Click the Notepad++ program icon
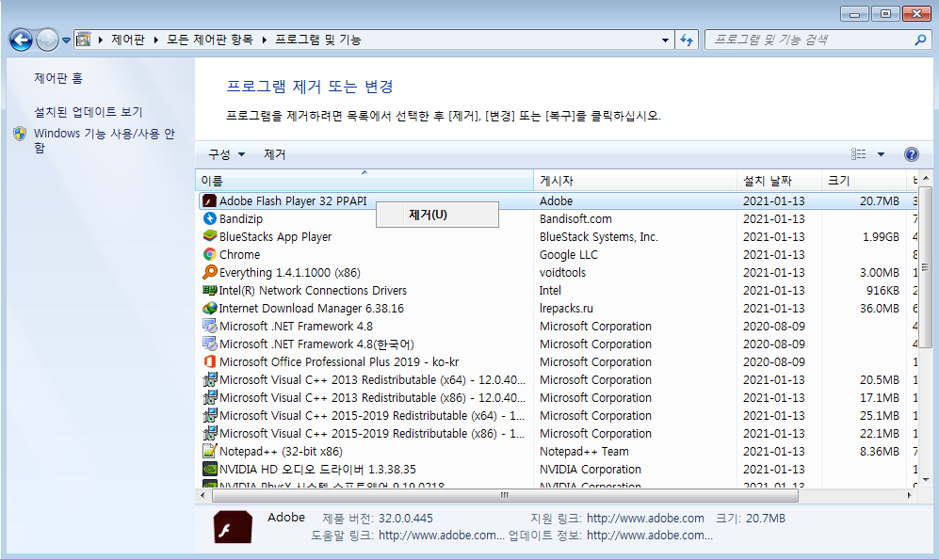This screenshot has height=560, width=939. click(210, 451)
